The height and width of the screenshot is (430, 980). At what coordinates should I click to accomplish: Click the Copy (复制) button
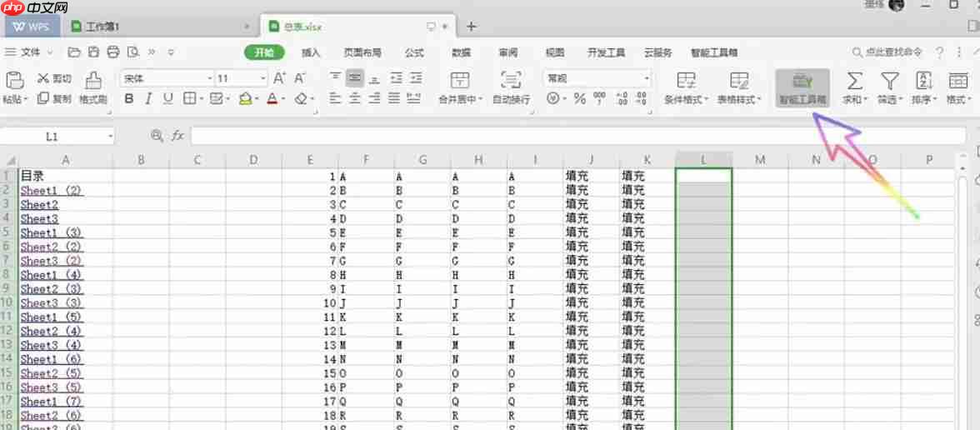[x=54, y=98]
